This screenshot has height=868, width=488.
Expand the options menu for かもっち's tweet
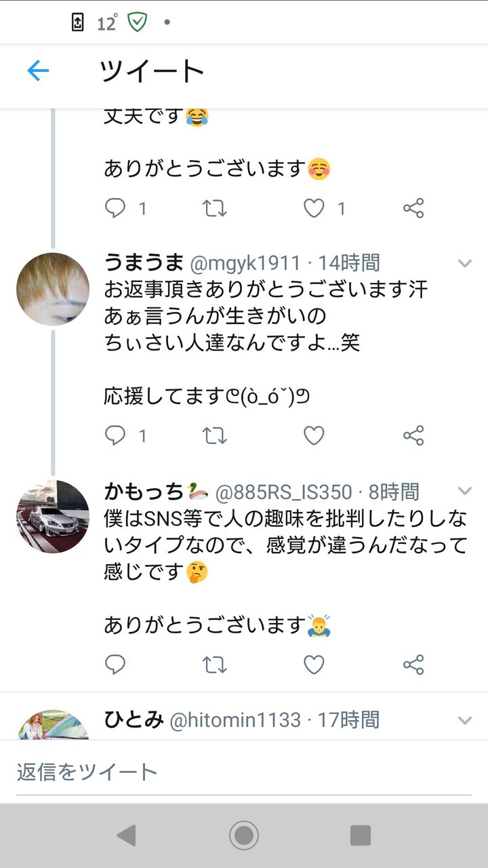click(465, 491)
